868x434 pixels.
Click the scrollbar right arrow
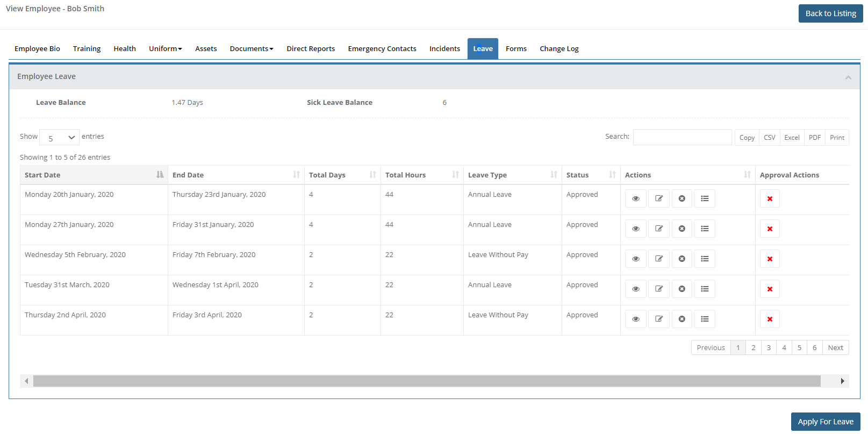843,381
